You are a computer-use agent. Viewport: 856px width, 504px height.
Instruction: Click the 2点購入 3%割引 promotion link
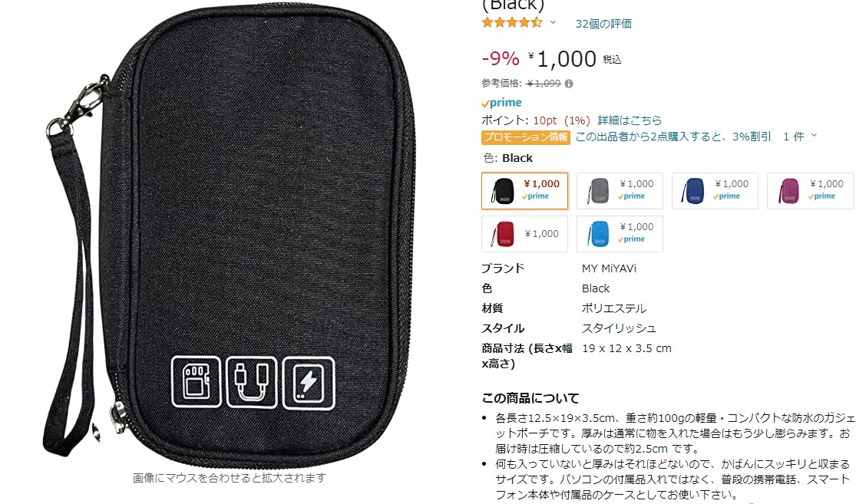pyautogui.click(x=673, y=137)
